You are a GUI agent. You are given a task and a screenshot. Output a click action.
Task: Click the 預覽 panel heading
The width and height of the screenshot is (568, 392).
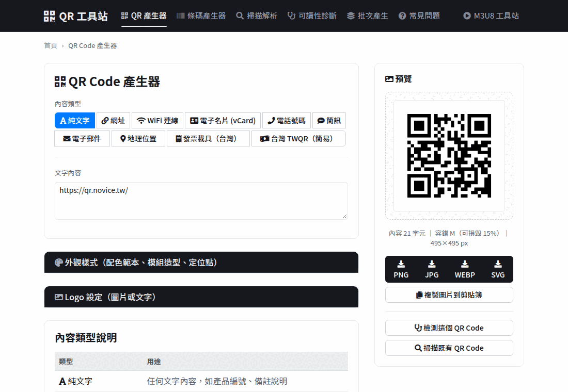coord(399,79)
